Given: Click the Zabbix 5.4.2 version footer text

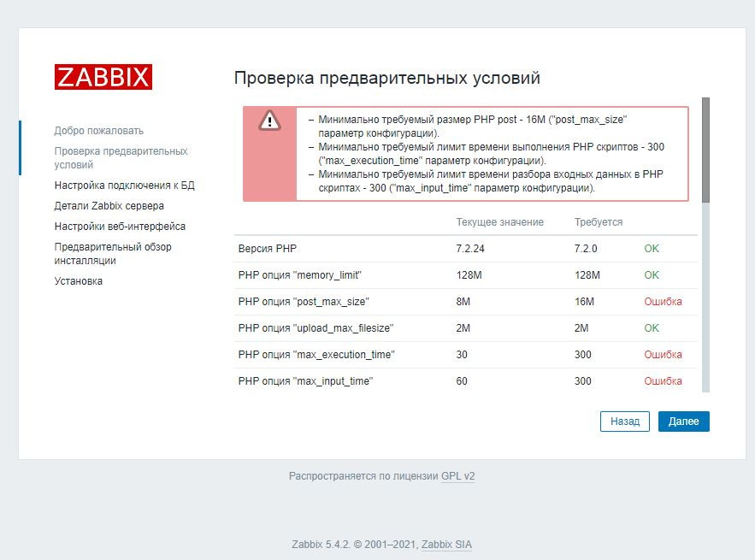Looking at the screenshot, I should [321, 545].
